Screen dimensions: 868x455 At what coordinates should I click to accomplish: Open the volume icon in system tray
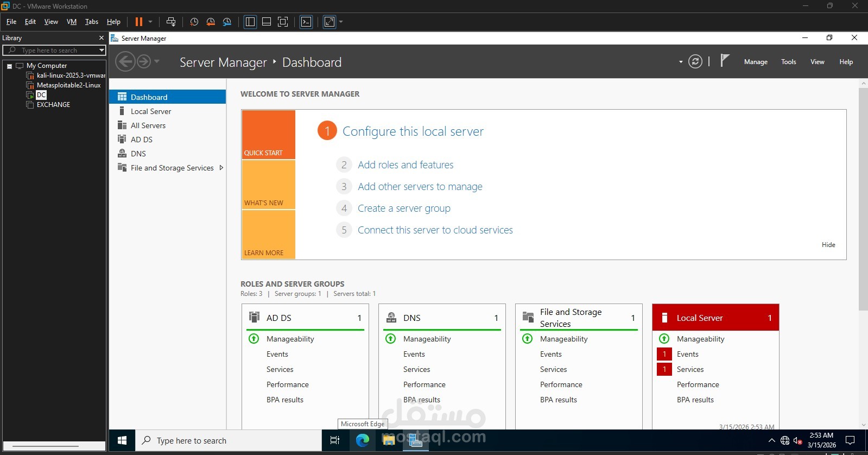[797, 440]
